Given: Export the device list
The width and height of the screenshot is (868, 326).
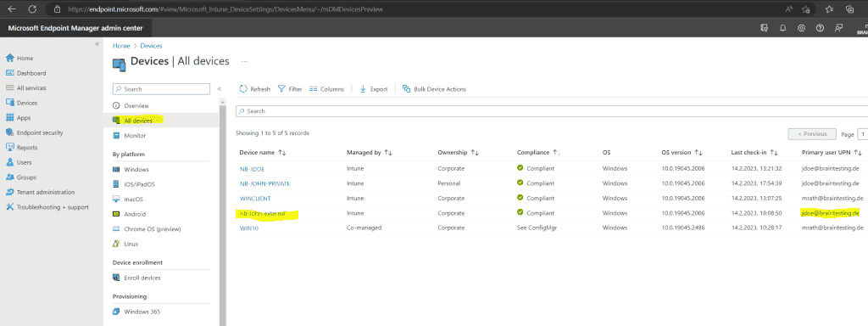Looking at the screenshot, I should tap(374, 88).
